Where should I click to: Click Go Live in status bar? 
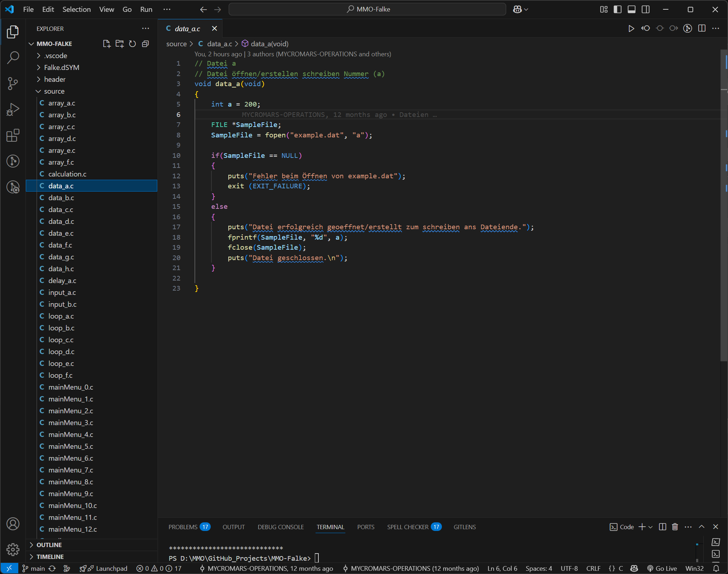tap(662, 568)
